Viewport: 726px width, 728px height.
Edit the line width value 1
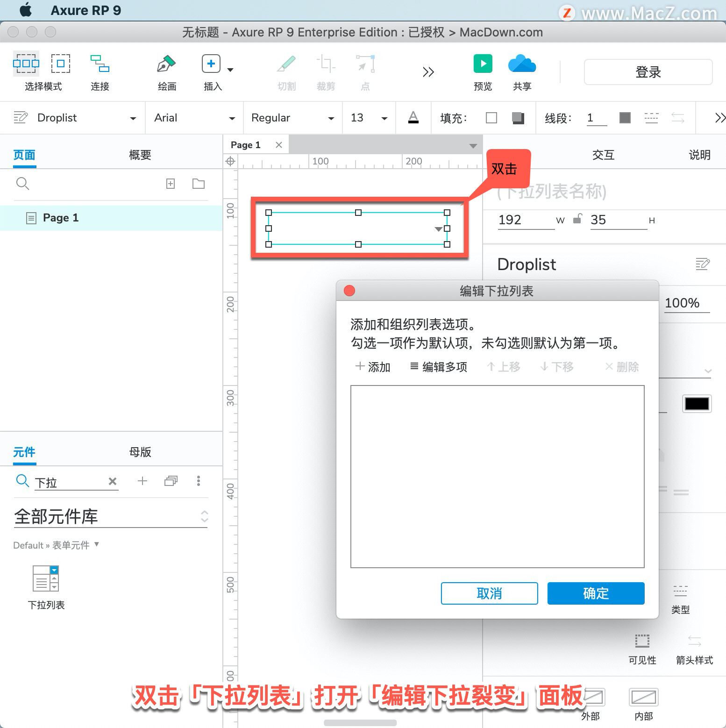point(597,118)
